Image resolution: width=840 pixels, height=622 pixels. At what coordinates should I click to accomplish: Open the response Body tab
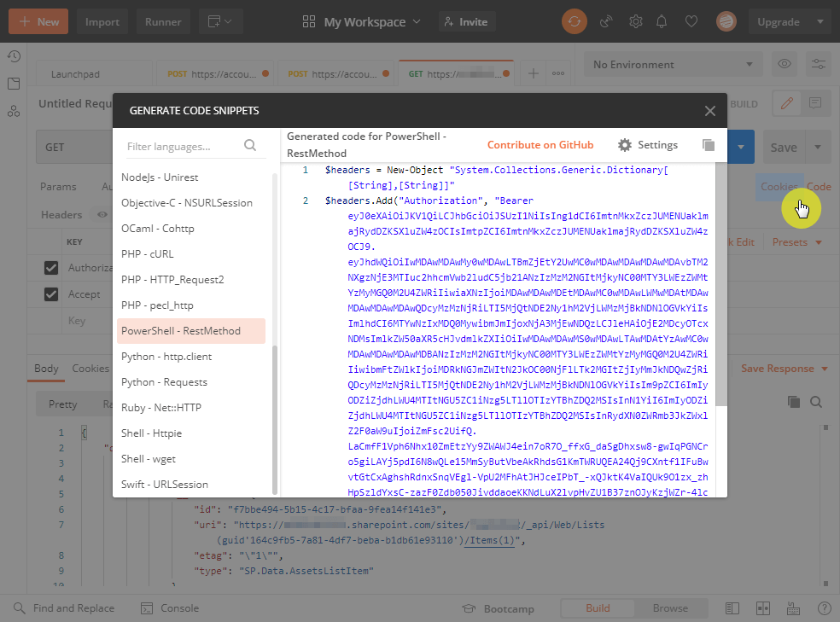click(46, 369)
